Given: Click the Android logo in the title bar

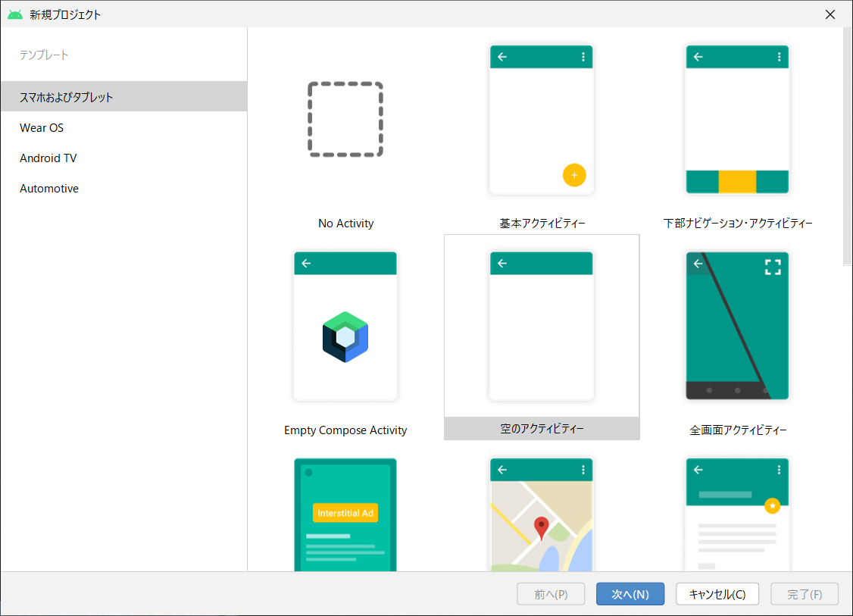Looking at the screenshot, I should [x=15, y=14].
